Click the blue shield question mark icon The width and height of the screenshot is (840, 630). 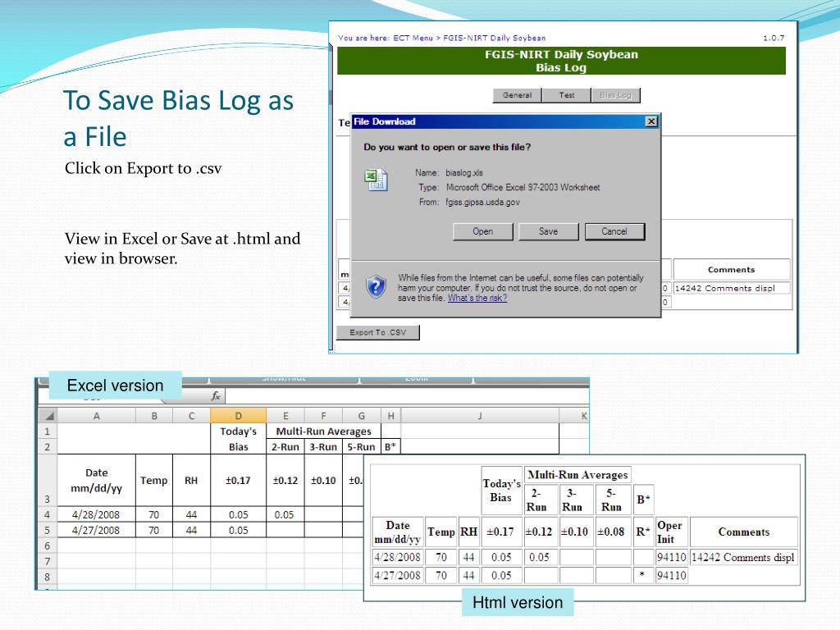376,286
